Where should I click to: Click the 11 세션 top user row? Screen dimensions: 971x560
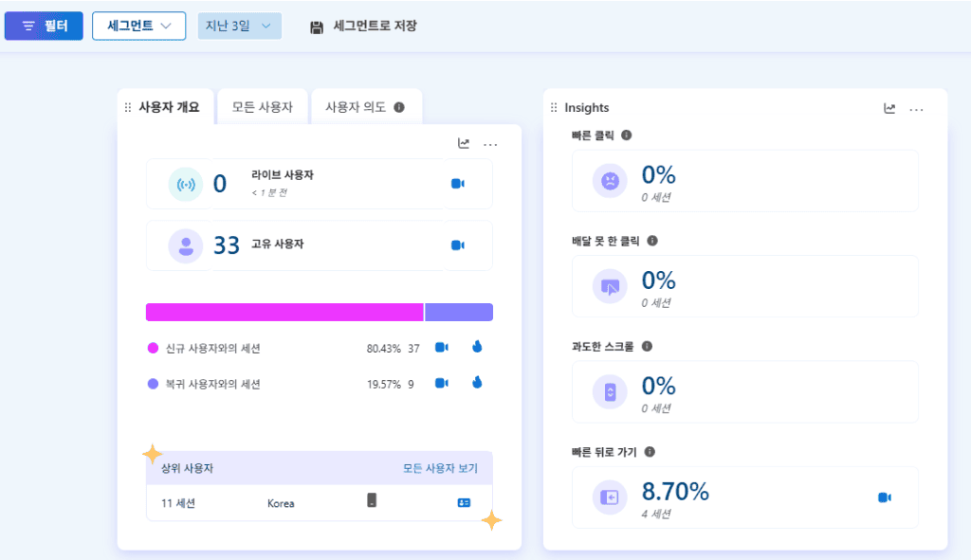[320, 502]
